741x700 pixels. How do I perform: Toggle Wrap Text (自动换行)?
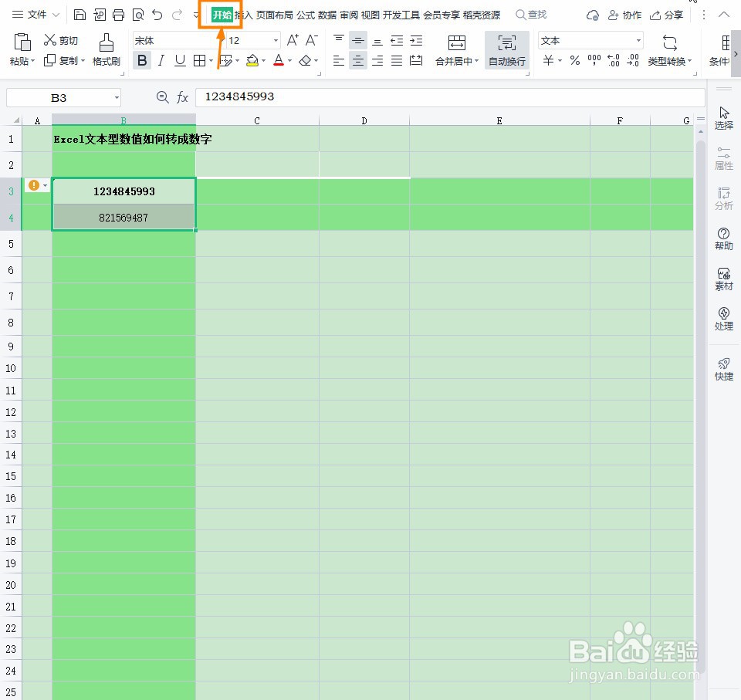pyautogui.click(x=507, y=49)
